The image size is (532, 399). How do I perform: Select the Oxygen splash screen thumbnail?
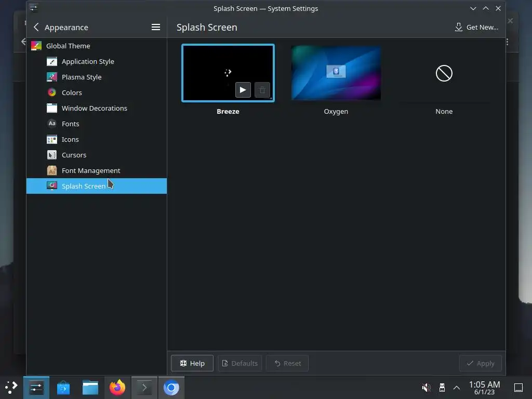[x=336, y=73]
